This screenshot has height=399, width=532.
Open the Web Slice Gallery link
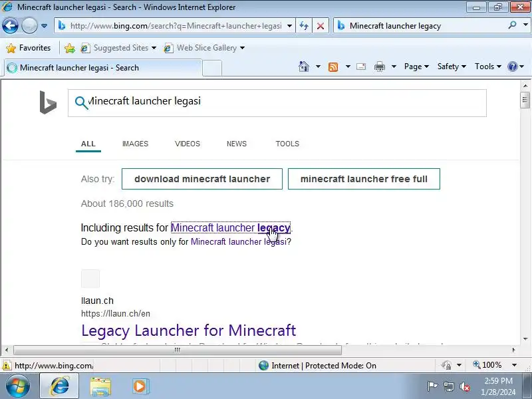[204, 48]
